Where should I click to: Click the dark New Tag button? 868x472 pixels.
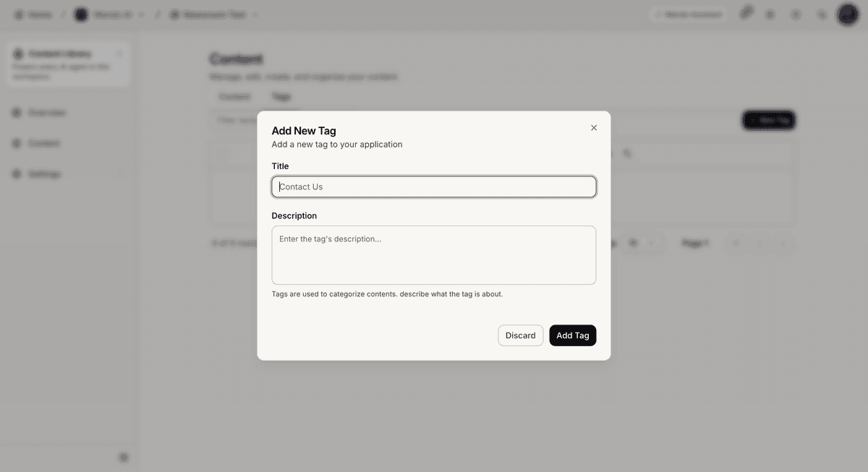pyautogui.click(x=768, y=120)
